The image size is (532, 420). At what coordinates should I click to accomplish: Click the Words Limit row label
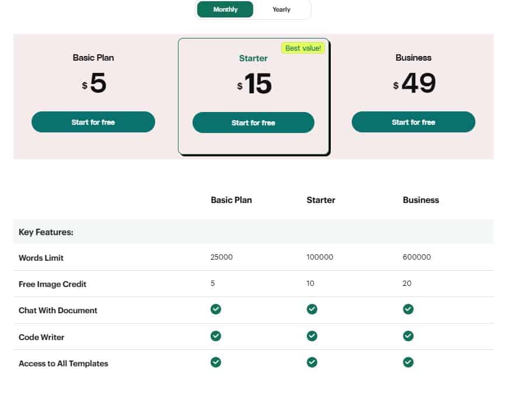pos(41,257)
